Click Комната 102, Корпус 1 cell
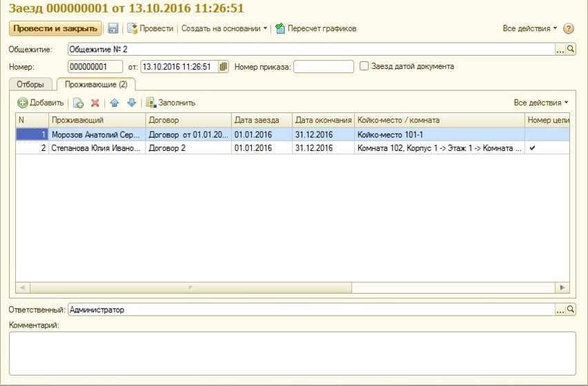Viewport: 588px width, 386px height. click(x=440, y=148)
